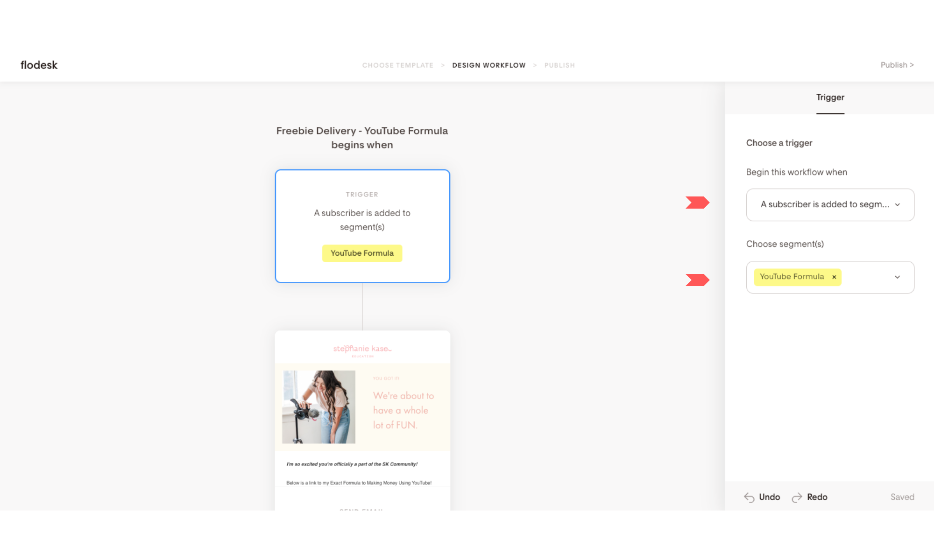Click the Redo arrow icon
The image size is (934, 560).
click(x=797, y=497)
